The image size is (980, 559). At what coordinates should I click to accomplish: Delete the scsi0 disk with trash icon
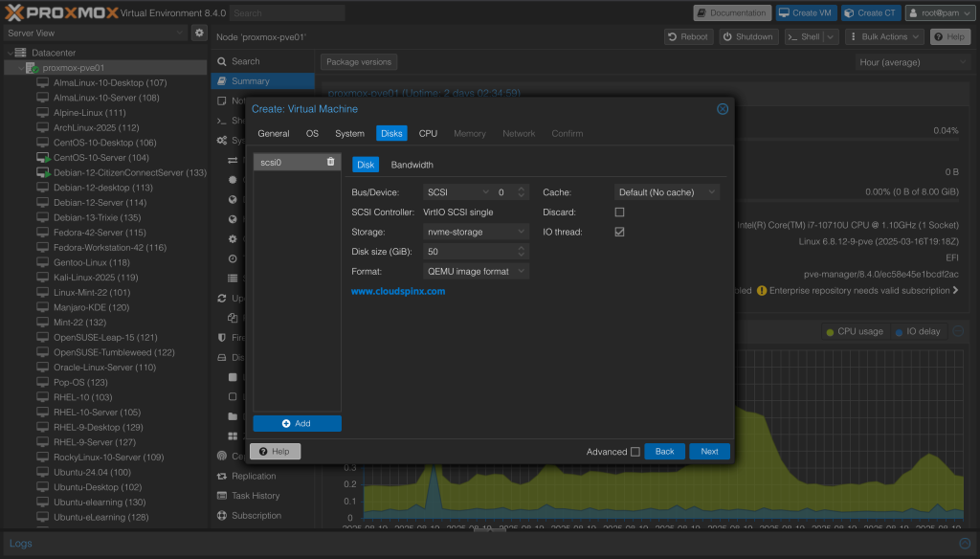point(330,162)
